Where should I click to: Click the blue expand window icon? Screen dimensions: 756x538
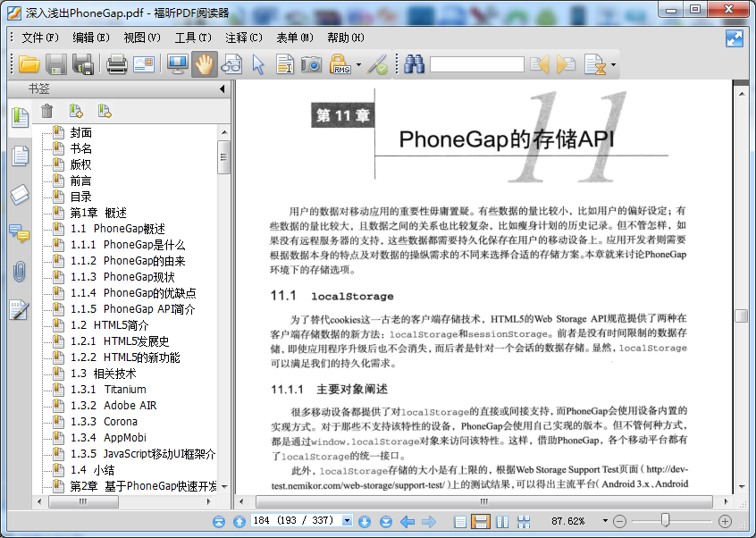[x=735, y=38]
